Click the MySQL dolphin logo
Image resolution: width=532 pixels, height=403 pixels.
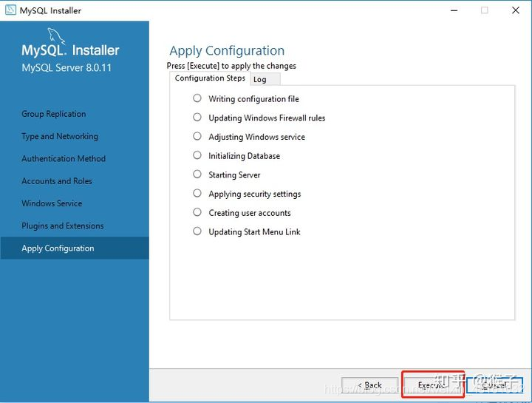pyautogui.click(x=55, y=36)
